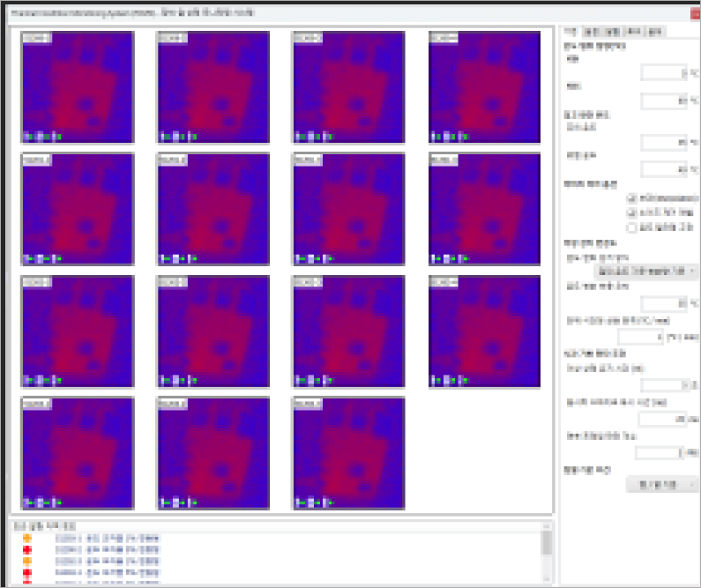This screenshot has width=701, height=588.
Task: Uncheck the second checked option in the settings panel
Action: click(x=630, y=212)
